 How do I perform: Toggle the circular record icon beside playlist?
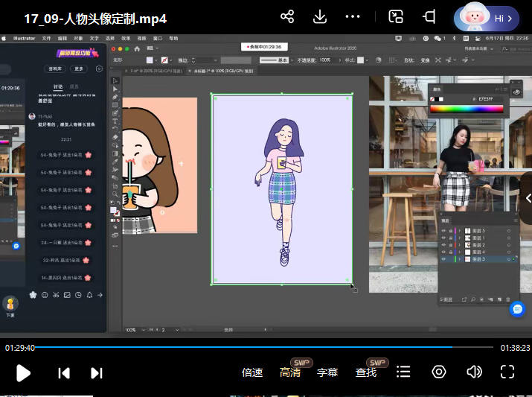pos(439,372)
